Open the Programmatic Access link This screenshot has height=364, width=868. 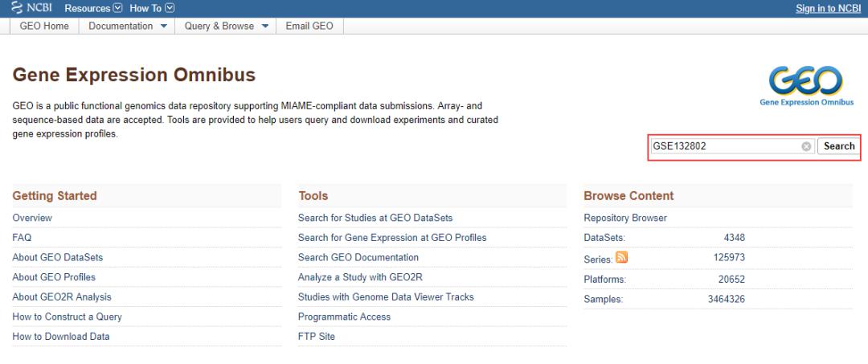[x=344, y=317]
